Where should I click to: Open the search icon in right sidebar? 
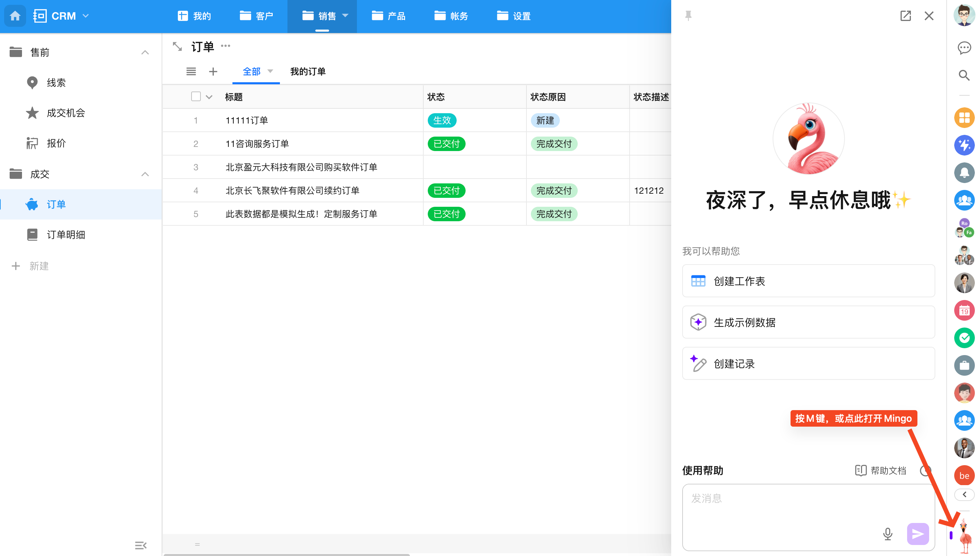[964, 75]
